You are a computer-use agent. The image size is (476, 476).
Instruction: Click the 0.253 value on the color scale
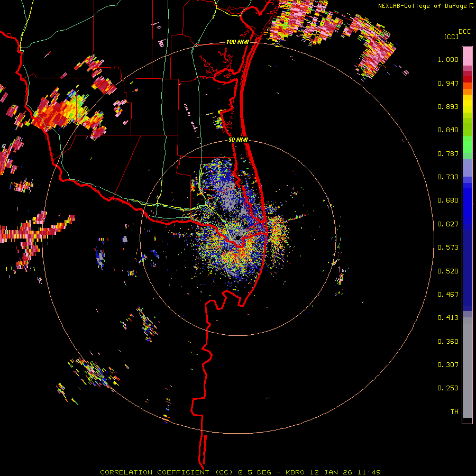click(x=448, y=388)
